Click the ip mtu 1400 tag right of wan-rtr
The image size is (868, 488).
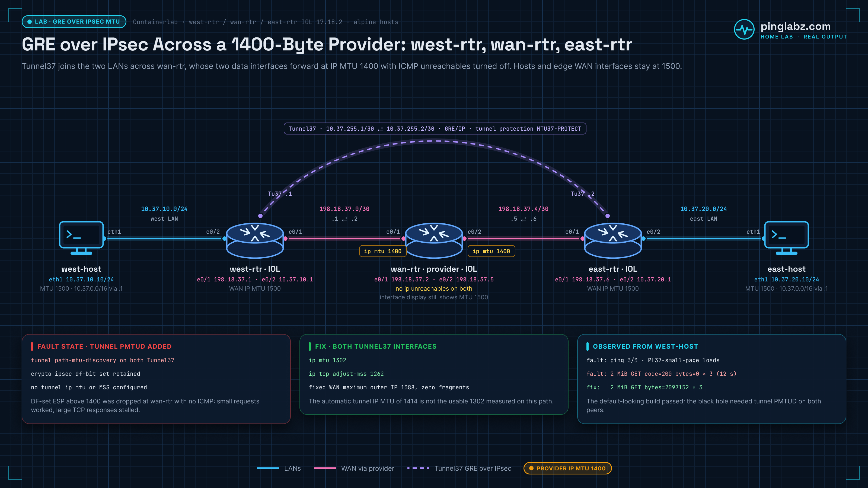491,251
